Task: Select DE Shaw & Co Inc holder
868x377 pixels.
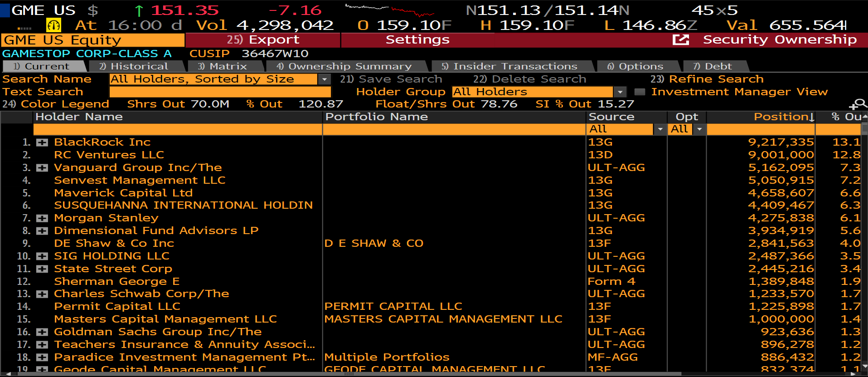Action: [114, 243]
